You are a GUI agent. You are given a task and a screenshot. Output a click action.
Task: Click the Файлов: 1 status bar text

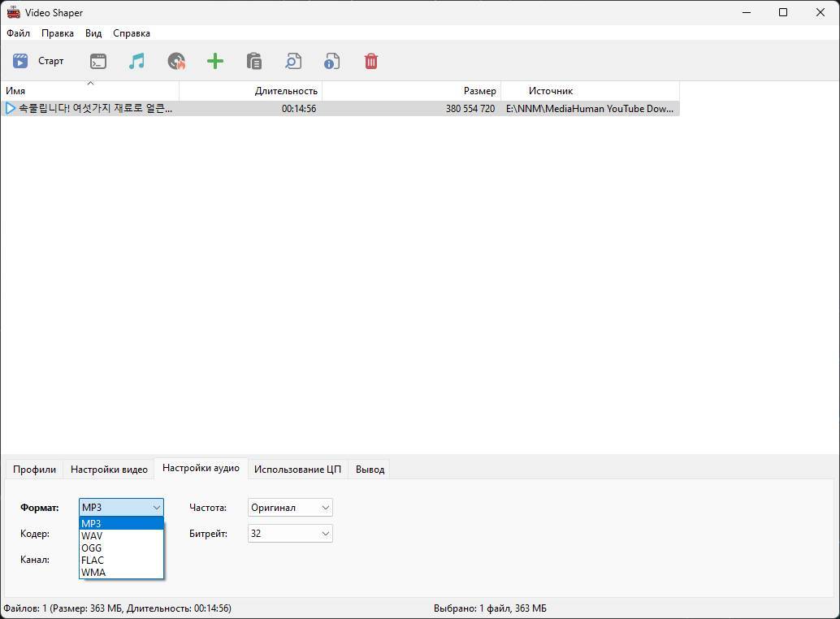coord(117,608)
